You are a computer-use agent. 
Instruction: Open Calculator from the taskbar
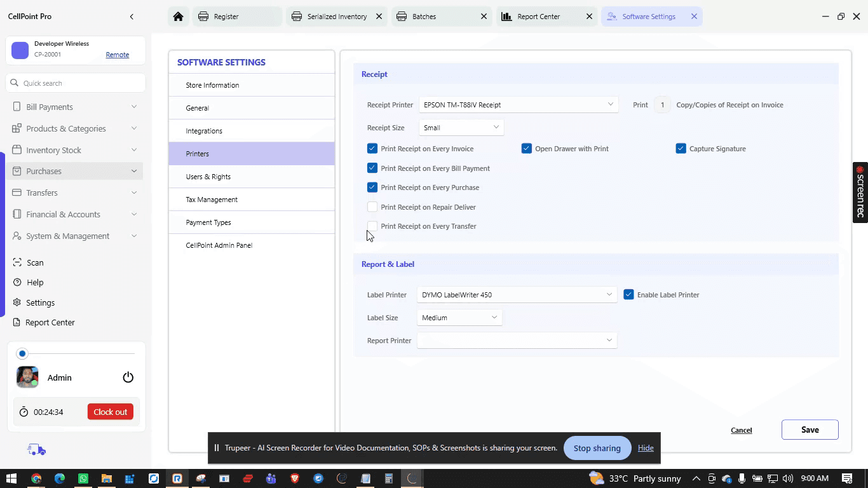coord(389,478)
